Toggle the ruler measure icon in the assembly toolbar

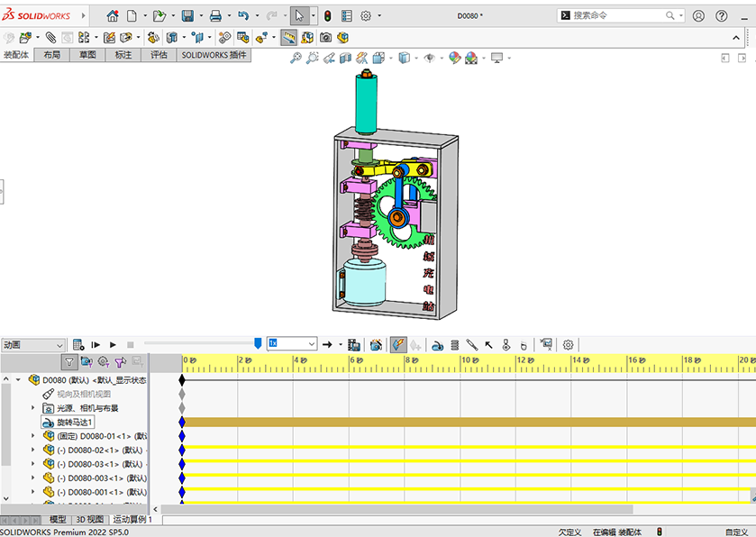click(x=288, y=38)
